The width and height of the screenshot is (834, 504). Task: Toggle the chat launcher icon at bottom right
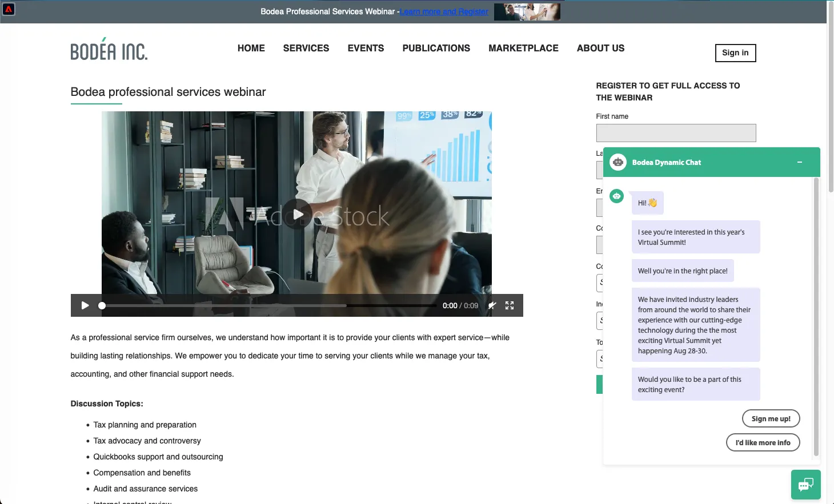click(806, 485)
